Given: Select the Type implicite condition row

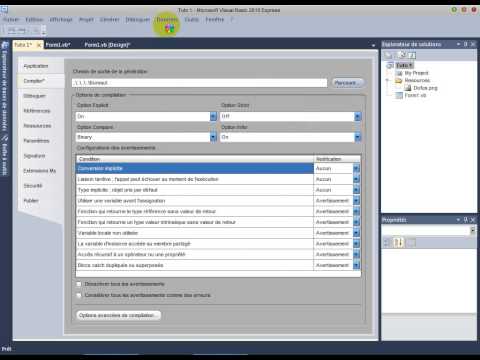Looking at the screenshot, I should (195, 190).
